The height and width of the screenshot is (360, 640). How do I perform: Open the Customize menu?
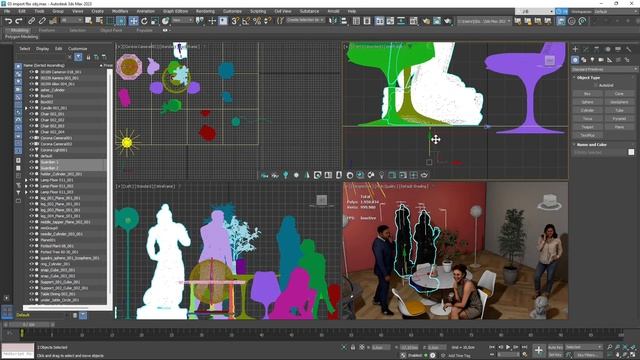(x=232, y=11)
